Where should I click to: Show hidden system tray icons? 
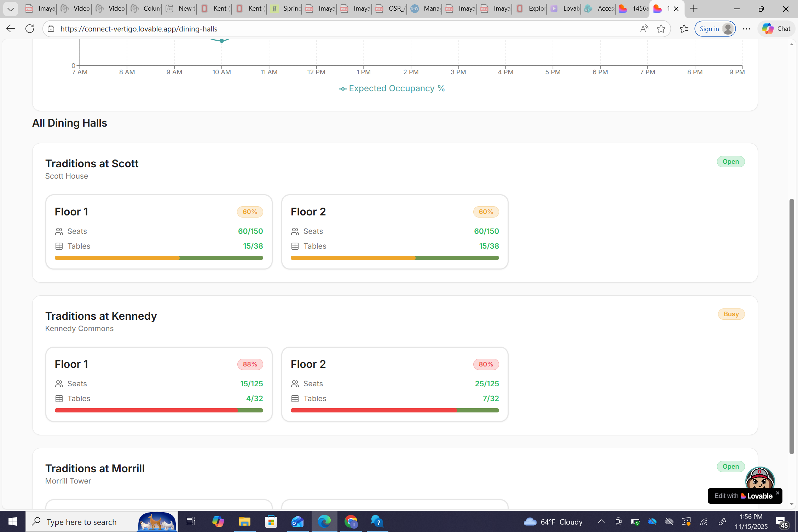[601, 521]
